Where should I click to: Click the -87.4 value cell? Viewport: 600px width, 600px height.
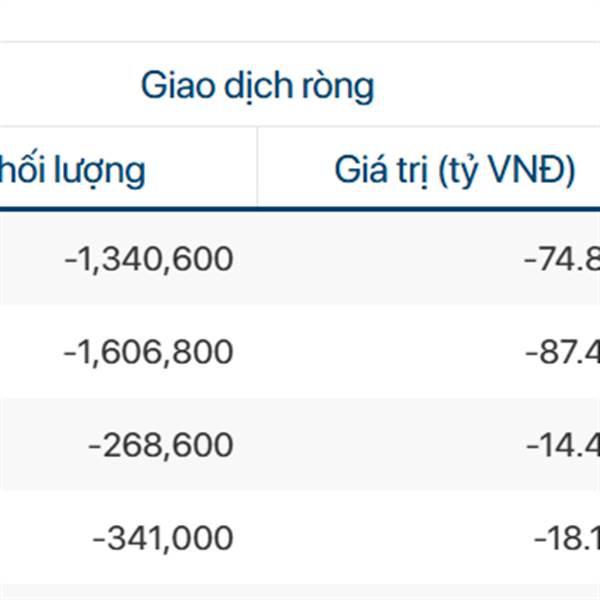(x=562, y=352)
